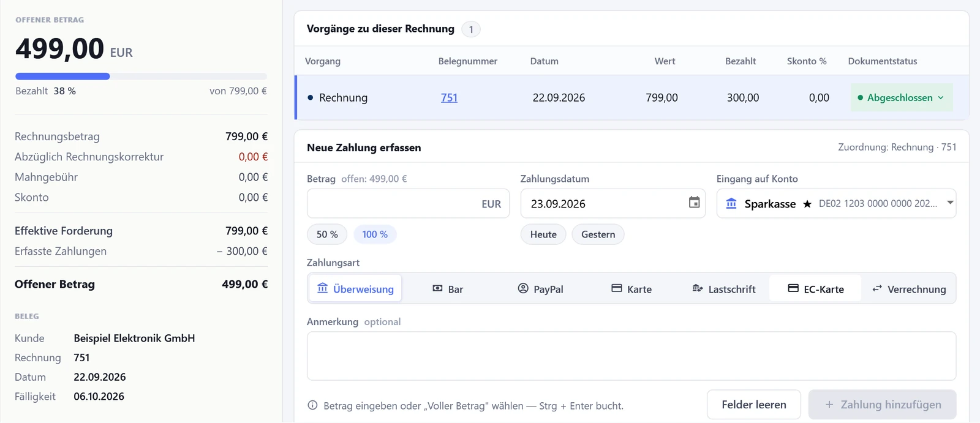Click into the Betrag input field
This screenshot has height=423, width=980.
(408, 203)
